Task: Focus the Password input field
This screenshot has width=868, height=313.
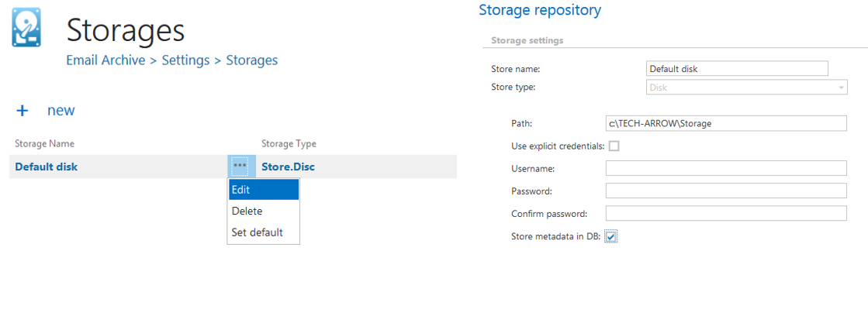Action: click(x=726, y=191)
